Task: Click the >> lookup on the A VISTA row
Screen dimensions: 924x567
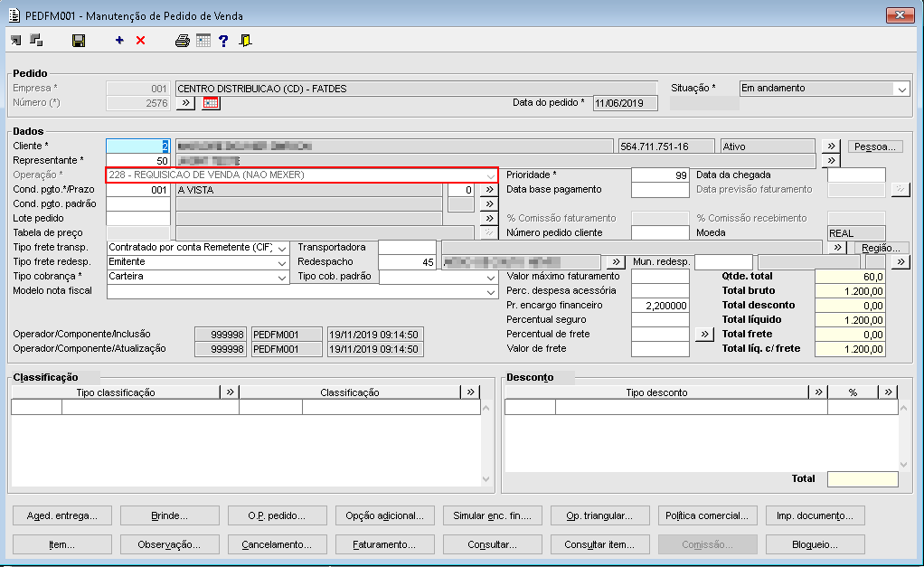Action: [489, 190]
